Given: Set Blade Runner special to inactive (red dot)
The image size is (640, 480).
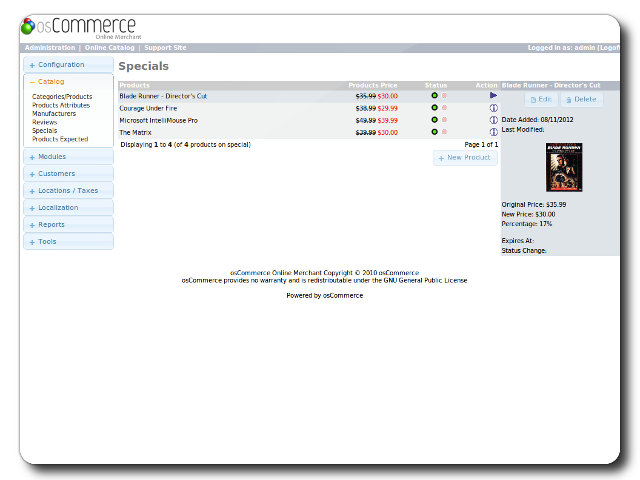Looking at the screenshot, I should 444,96.
